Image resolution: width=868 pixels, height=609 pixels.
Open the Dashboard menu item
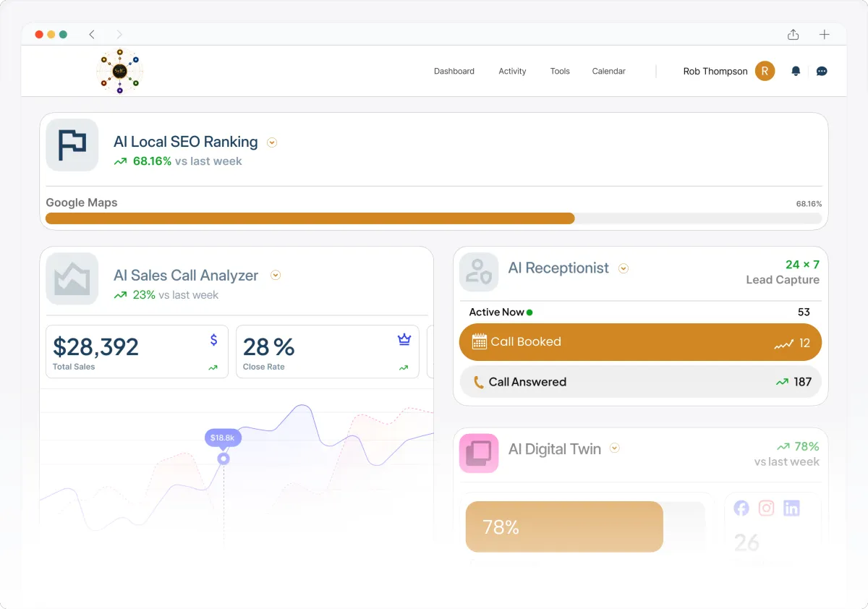454,71
